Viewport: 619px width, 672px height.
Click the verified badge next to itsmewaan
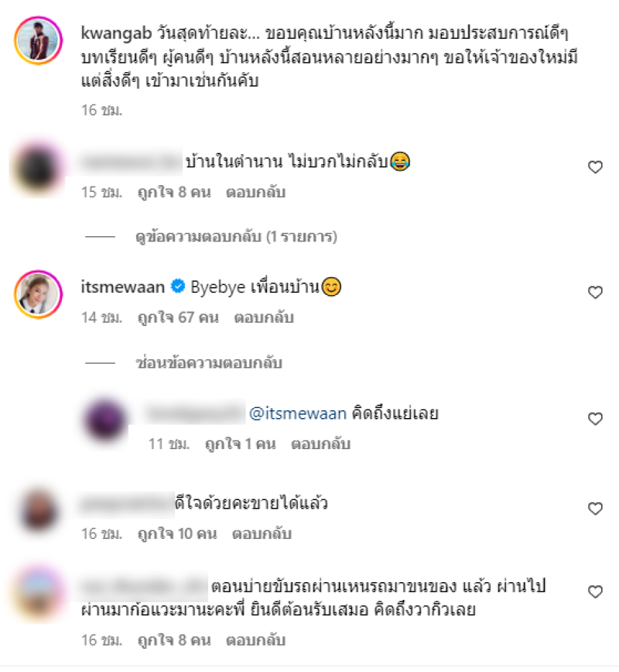pyautogui.click(x=178, y=286)
